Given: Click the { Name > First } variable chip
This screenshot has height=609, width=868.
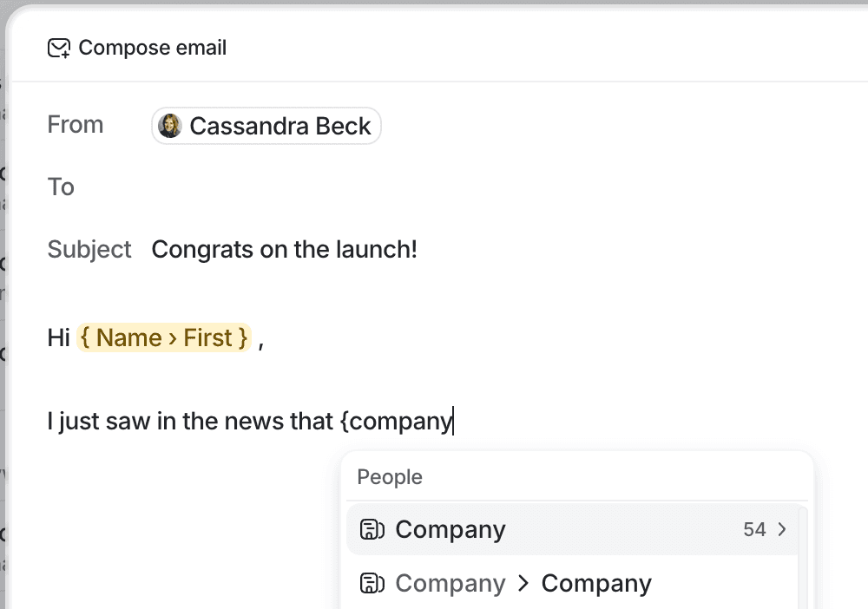Looking at the screenshot, I should pos(164,337).
